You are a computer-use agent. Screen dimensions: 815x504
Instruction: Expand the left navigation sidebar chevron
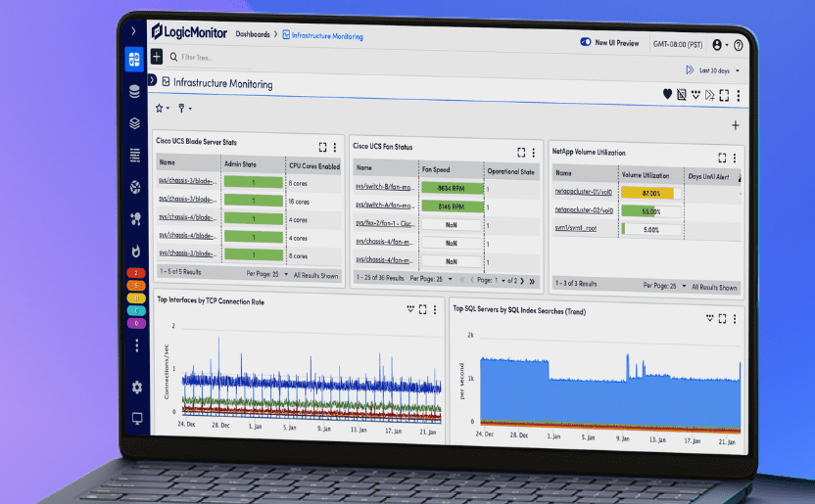click(x=133, y=31)
